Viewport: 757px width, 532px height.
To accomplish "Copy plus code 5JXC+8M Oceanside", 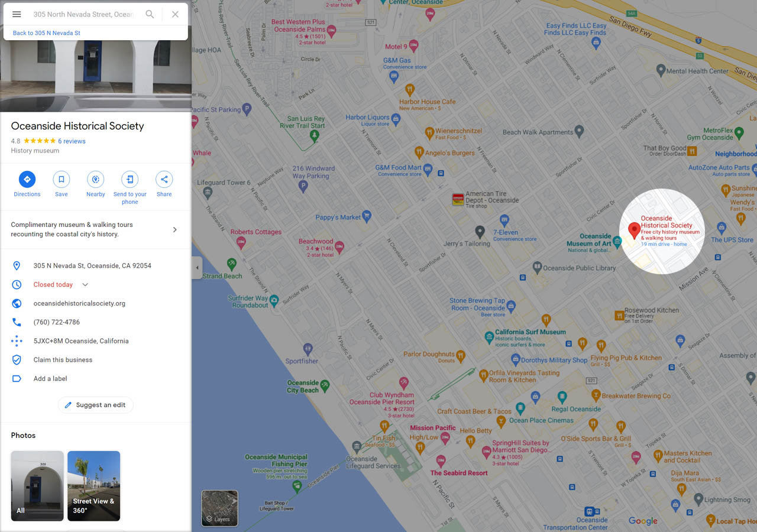I will [x=81, y=341].
